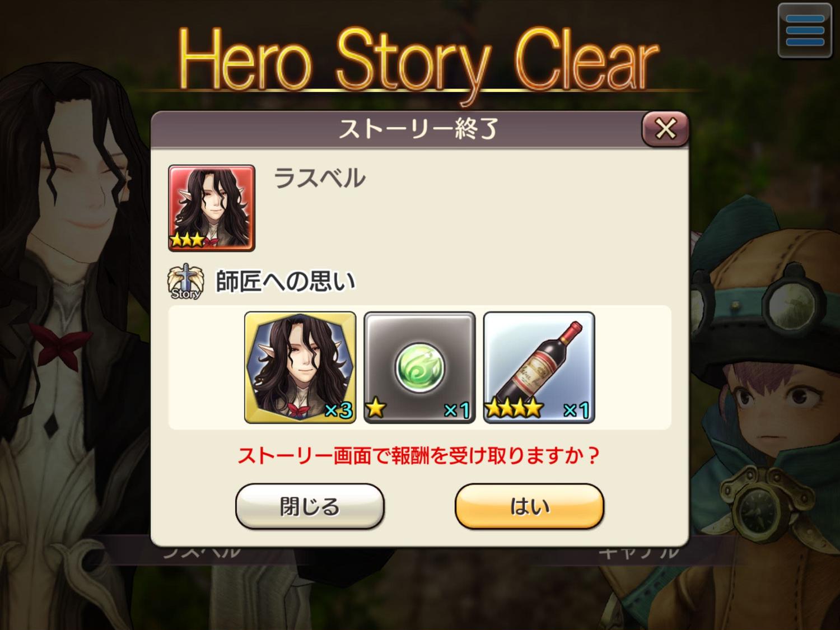Image resolution: width=840 pixels, height=630 pixels.
Task: Click the Story sword emblem icon
Action: pos(185,282)
